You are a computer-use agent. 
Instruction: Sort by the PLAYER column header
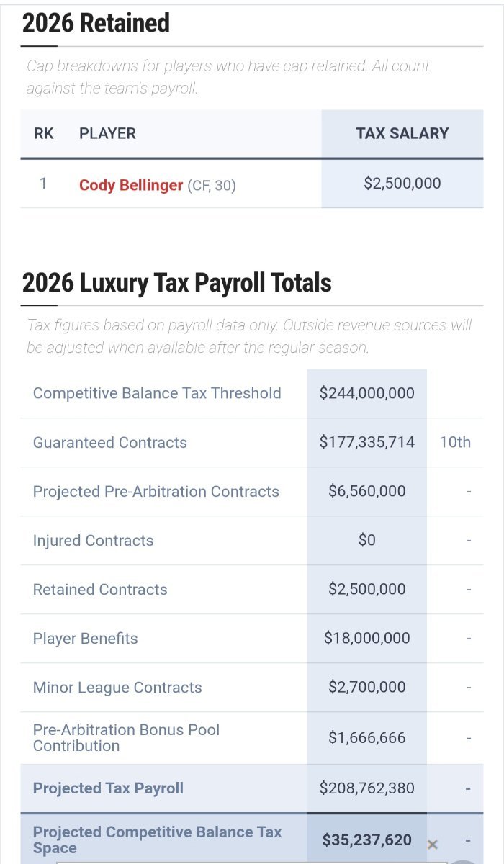click(x=107, y=133)
